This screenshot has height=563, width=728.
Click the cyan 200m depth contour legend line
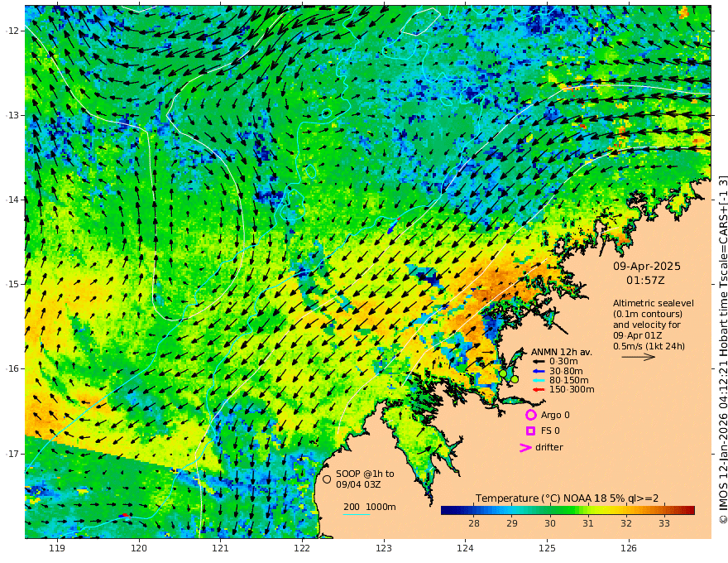pos(357,514)
